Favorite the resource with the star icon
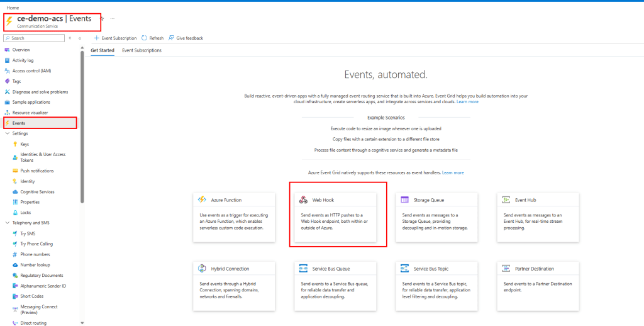The width and height of the screenshot is (644, 326). pos(102,19)
